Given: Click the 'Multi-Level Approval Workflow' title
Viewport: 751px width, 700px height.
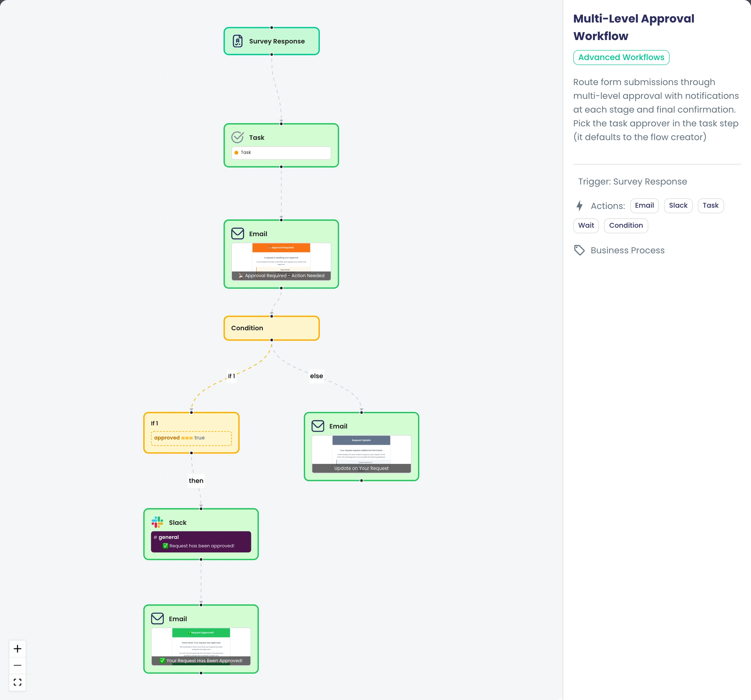Looking at the screenshot, I should (634, 27).
